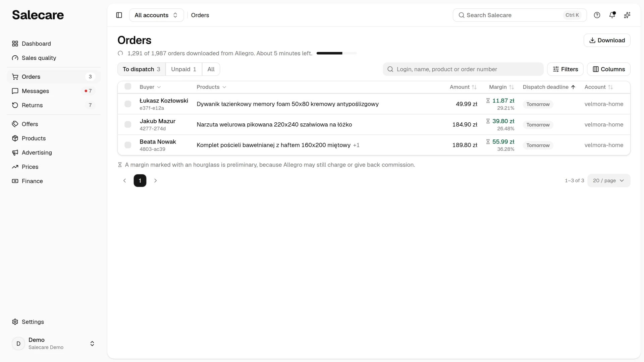The image size is (644, 362).
Task: Open Offers in sidebar
Action: [x=54, y=124]
